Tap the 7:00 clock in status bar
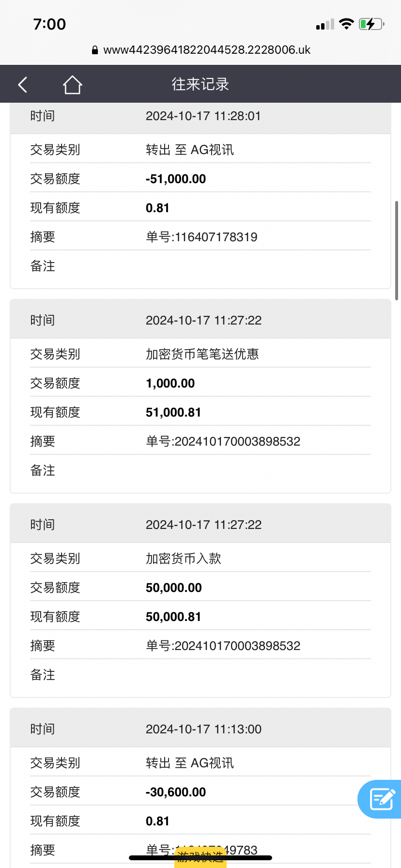401x868 pixels. [49, 24]
